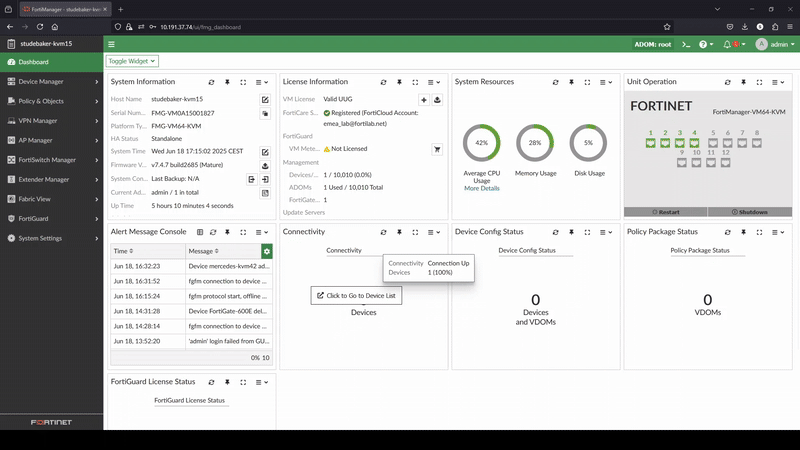Refresh the System Information widget

(211, 82)
